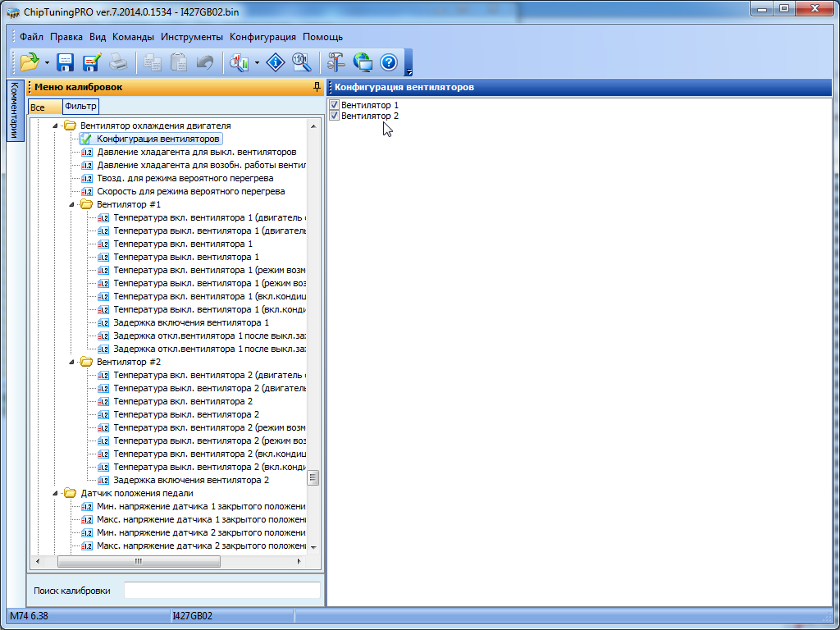The height and width of the screenshot is (630, 840).
Task: Collapse the Вентилятор #2 tree node
Action: tap(73, 362)
